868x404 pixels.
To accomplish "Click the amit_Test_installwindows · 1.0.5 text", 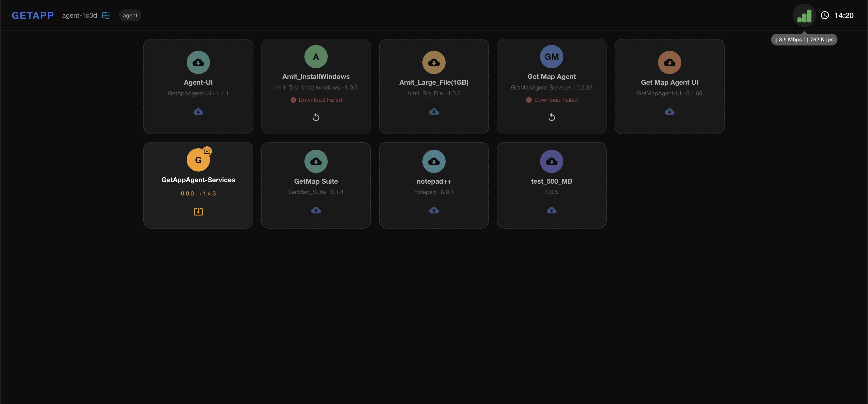I will click(x=316, y=88).
